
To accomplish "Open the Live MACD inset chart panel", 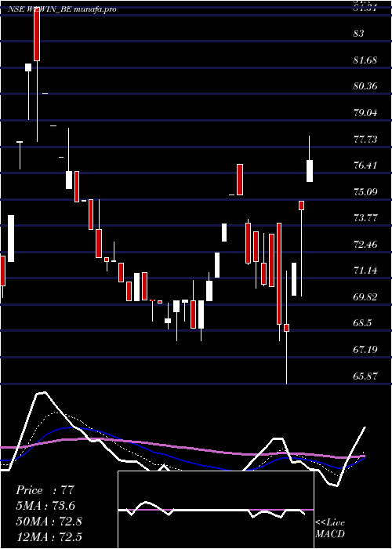I will [216, 510].
